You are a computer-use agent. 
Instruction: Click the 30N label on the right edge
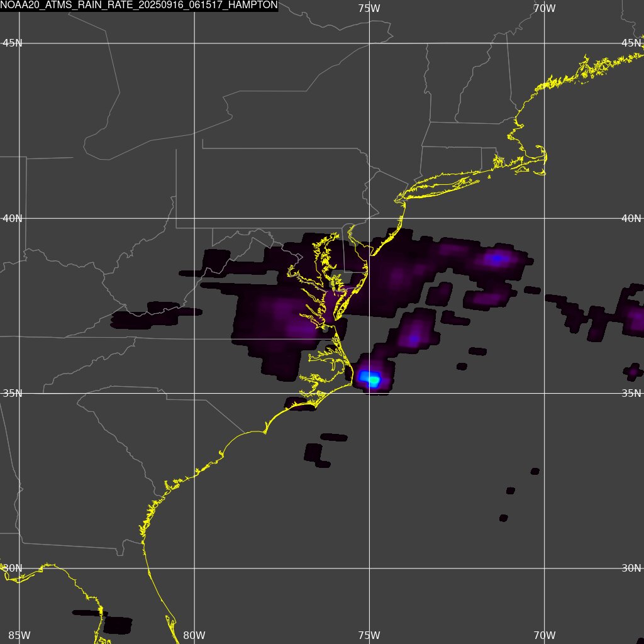pyautogui.click(x=631, y=569)
